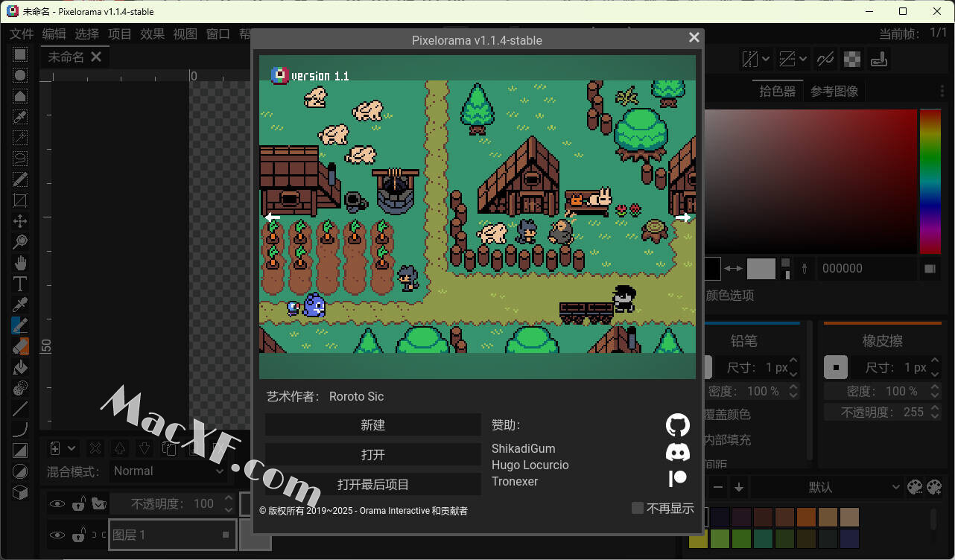Click the swap colors arrow icon
This screenshot has height=560, width=955.
click(x=734, y=269)
